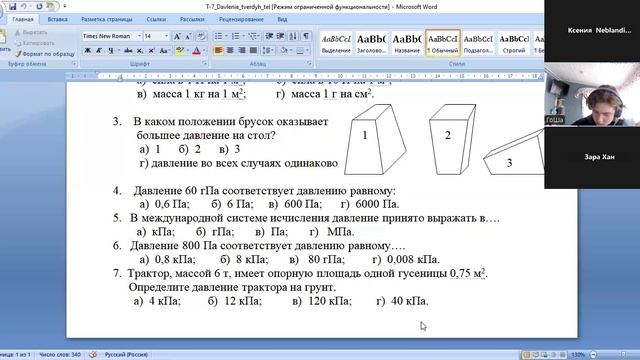
Task: Open Clipboard pane launcher
Action: (74, 64)
